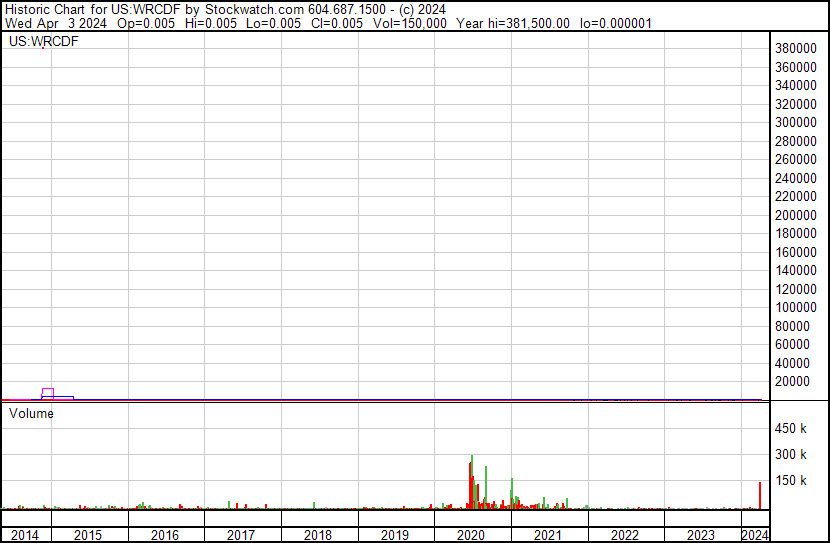This screenshot has width=830, height=543.
Task: Select the 200000 price axis value
Action: click(796, 215)
